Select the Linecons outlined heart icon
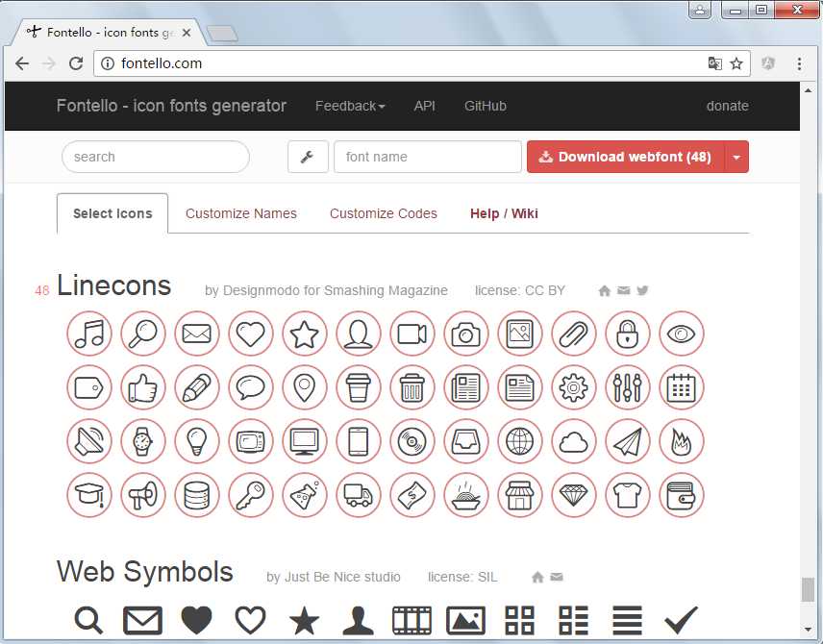The height and width of the screenshot is (644, 823). point(251,334)
